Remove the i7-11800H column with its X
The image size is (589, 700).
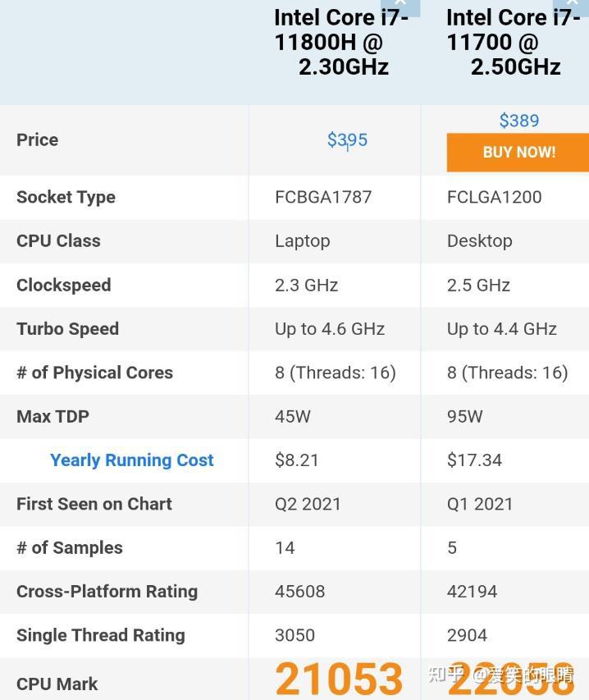pyautogui.click(x=400, y=5)
